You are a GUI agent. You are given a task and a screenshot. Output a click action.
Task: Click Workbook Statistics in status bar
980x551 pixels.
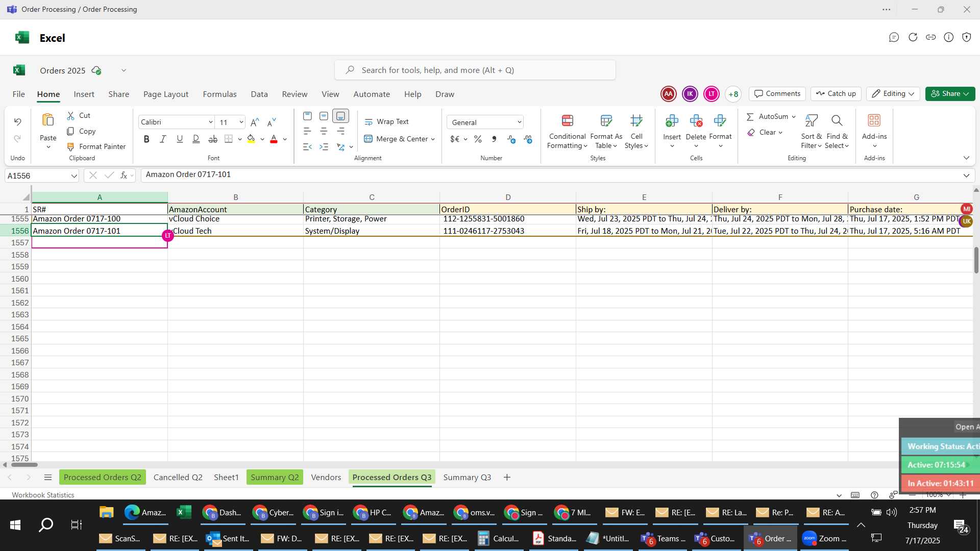click(43, 495)
